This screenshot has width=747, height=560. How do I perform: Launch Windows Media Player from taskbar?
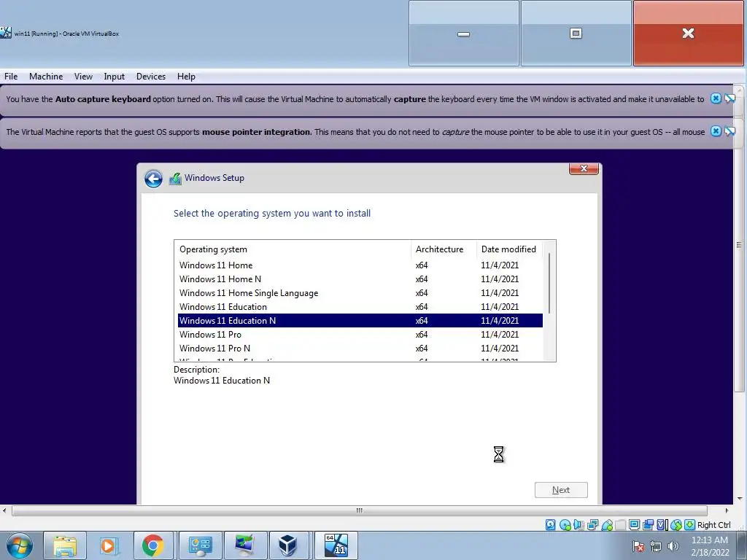tap(108, 545)
